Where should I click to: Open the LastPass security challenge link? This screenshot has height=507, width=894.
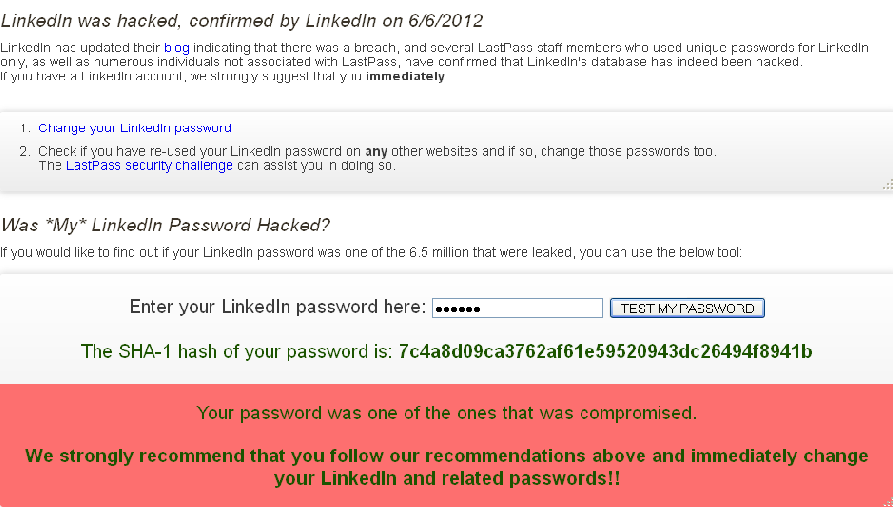[x=149, y=166]
